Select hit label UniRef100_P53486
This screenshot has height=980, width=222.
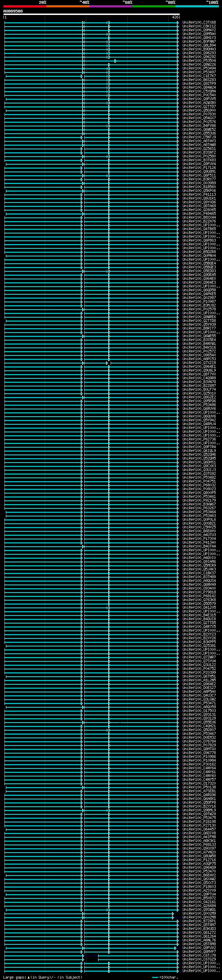point(199,405)
